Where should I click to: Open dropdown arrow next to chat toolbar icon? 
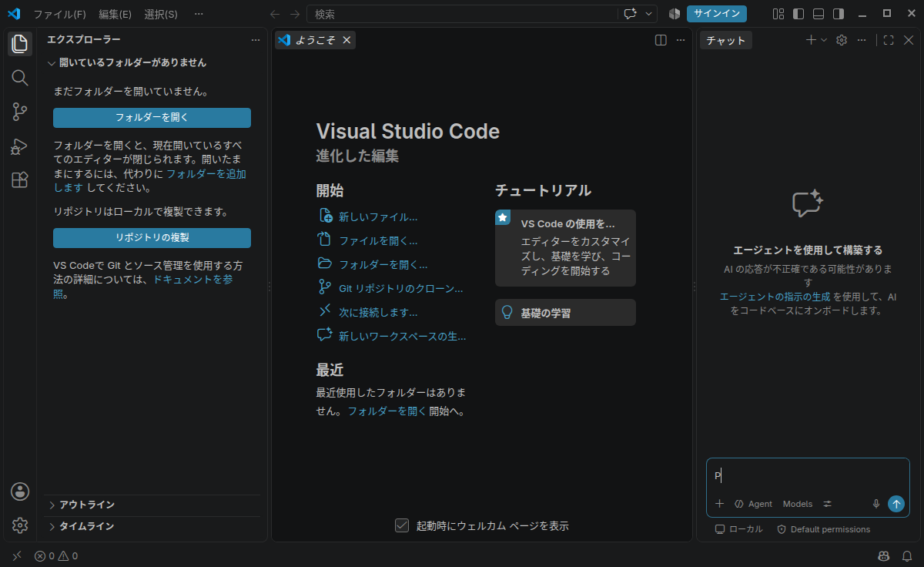(x=649, y=14)
